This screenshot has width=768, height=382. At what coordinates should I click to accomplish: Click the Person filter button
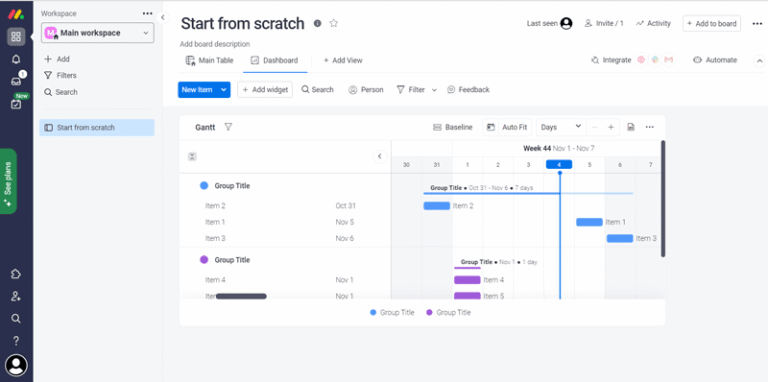point(366,90)
